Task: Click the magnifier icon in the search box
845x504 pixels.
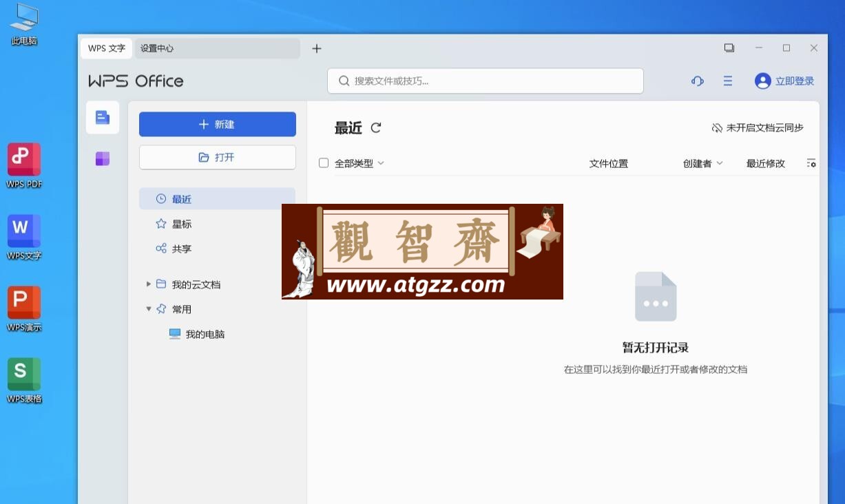Action: tap(344, 81)
